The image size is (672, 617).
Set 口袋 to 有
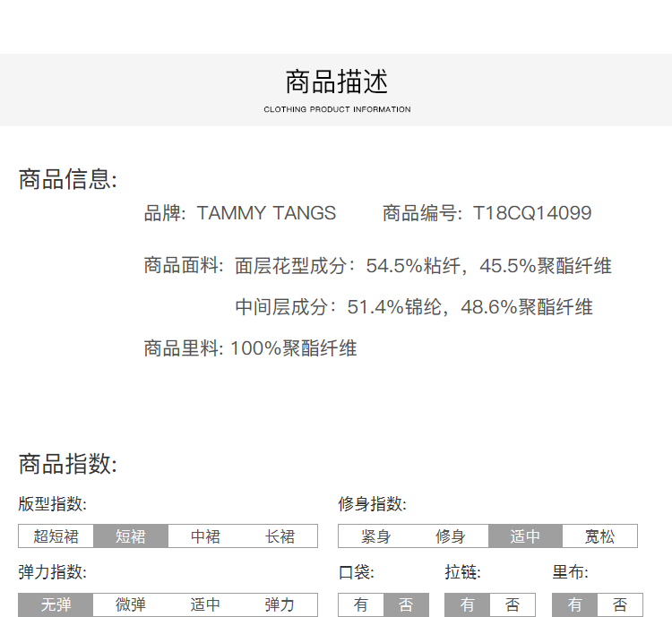tap(360, 604)
